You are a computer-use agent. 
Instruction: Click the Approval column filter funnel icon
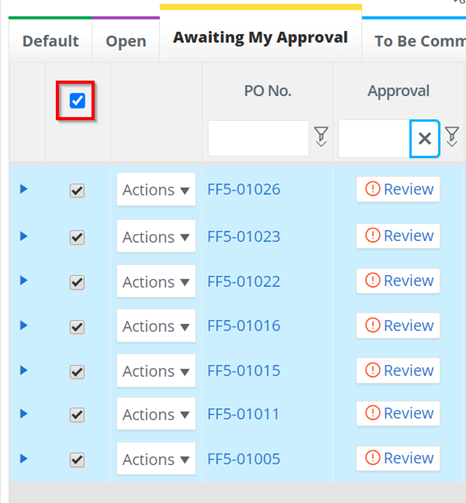[x=452, y=137]
